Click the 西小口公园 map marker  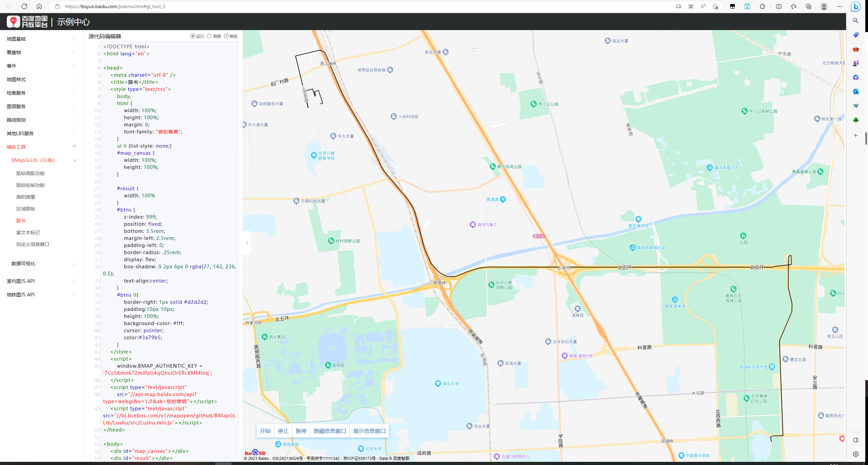(x=533, y=104)
